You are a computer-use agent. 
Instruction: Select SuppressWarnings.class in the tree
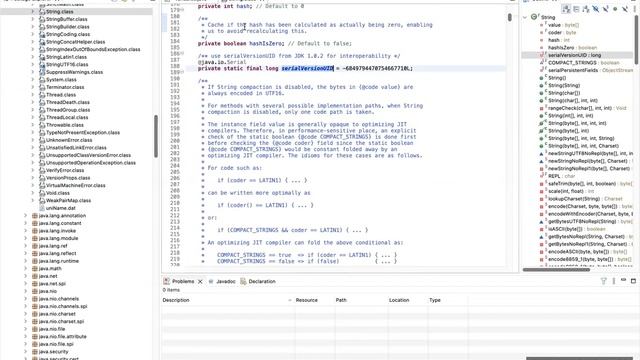pyautogui.click(x=74, y=72)
